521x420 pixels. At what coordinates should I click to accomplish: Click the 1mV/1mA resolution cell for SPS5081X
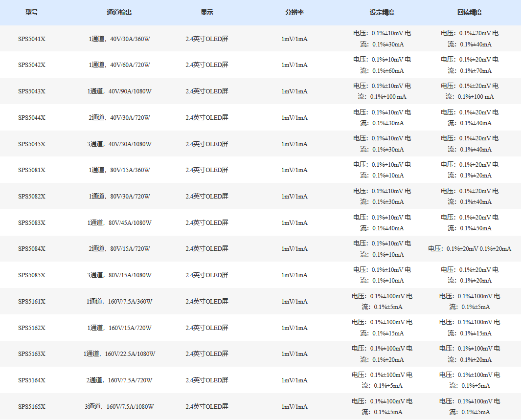[294, 170]
